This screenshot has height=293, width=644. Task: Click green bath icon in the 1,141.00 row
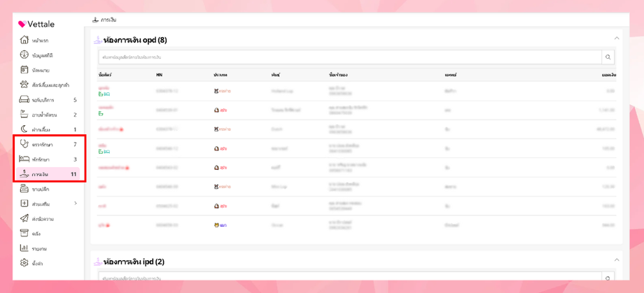click(101, 113)
